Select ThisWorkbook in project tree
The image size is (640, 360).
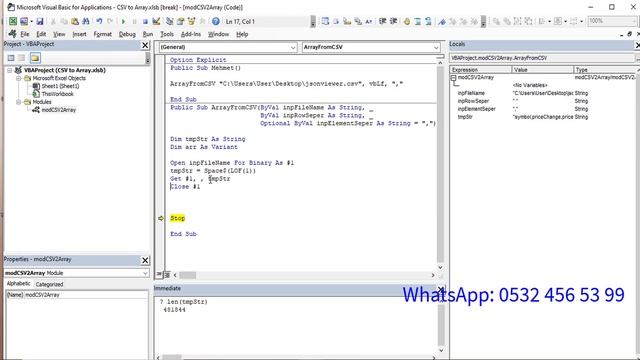[x=58, y=94]
